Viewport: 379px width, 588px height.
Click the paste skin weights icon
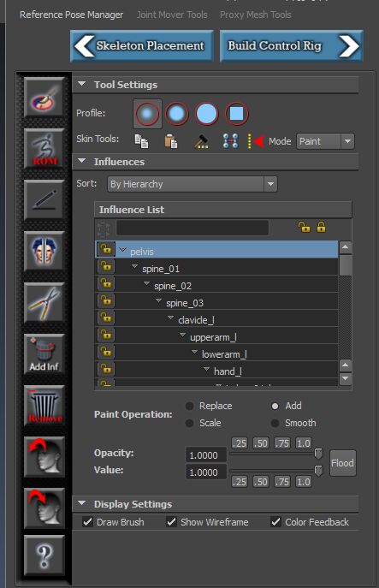pyautogui.click(x=171, y=141)
